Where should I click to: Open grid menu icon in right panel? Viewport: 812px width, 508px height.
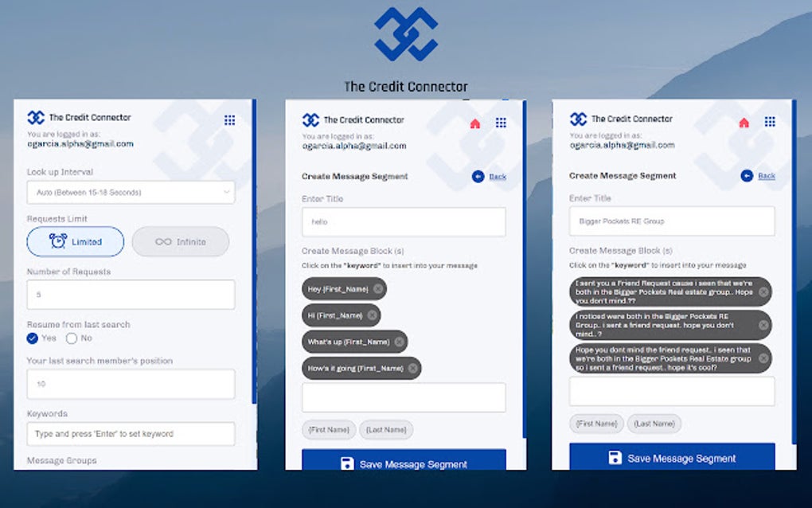pyautogui.click(x=770, y=122)
